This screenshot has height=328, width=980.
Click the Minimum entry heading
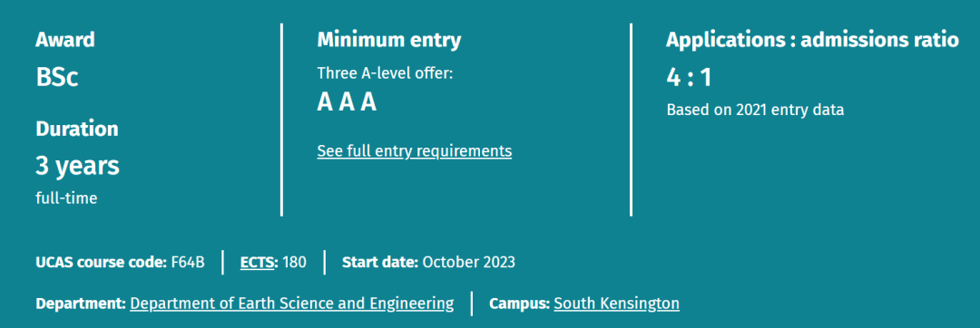tap(388, 40)
